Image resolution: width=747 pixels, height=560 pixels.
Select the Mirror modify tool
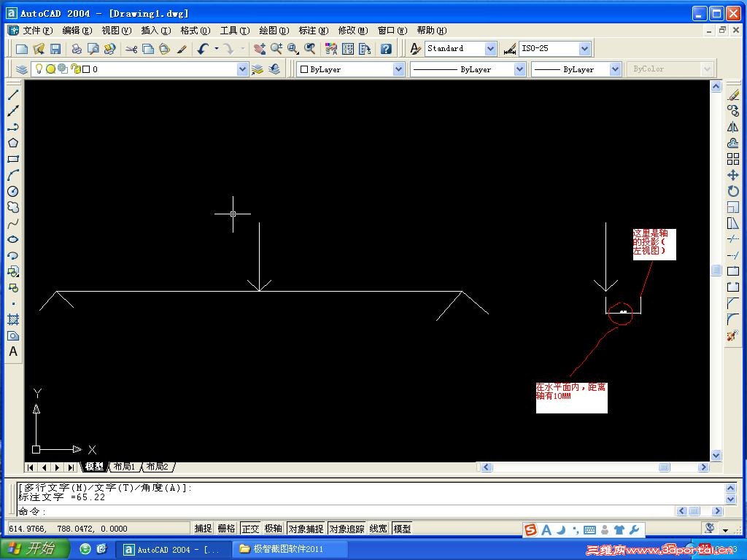tap(733, 127)
